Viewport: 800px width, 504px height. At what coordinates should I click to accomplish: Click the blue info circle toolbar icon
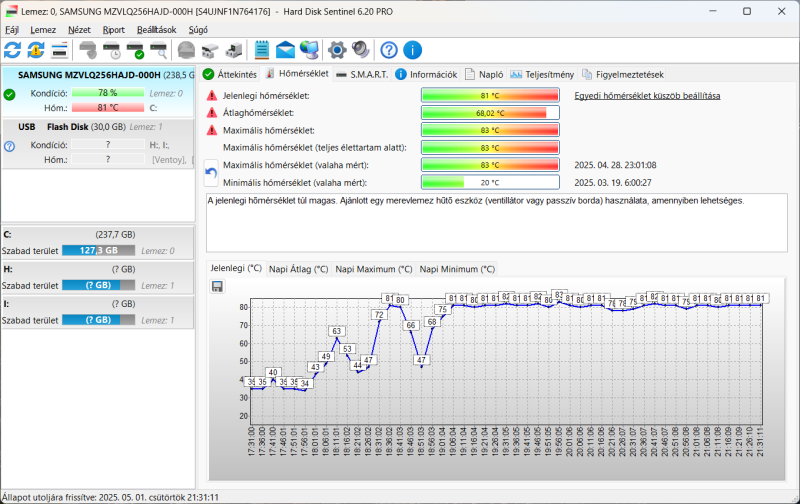pyautogui.click(x=412, y=50)
